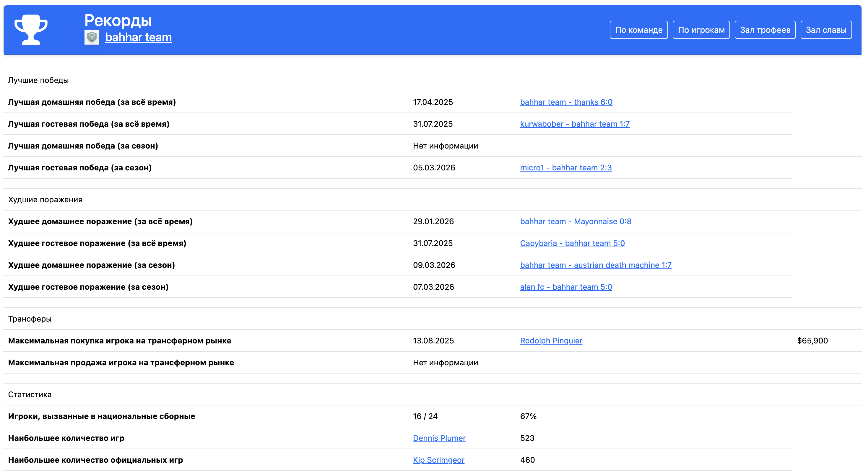Open match bahhar team - thanks 6:0
Screen dimensions: 868x476
pos(566,102)
